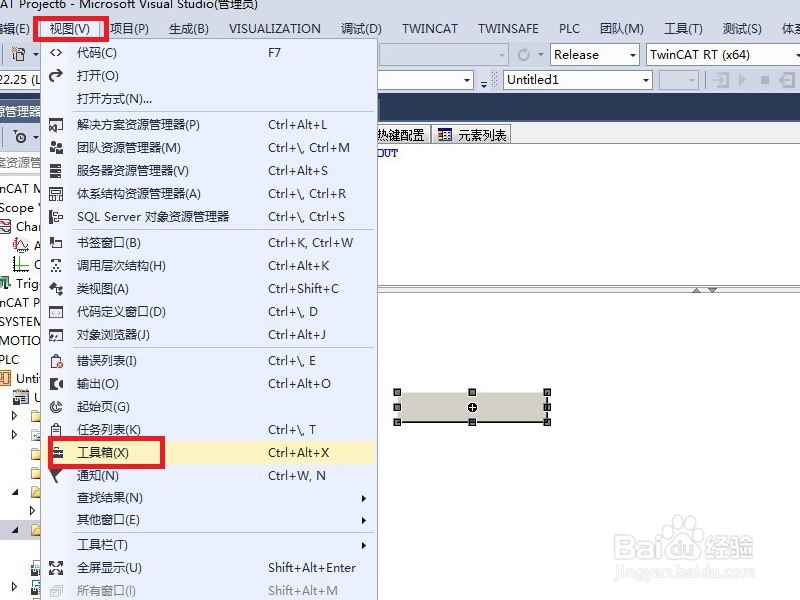This screenshot has width=800, height=600.
Task: Open the TwinCAT RT (x64) platform dropdown
Action: click(723, 55)
